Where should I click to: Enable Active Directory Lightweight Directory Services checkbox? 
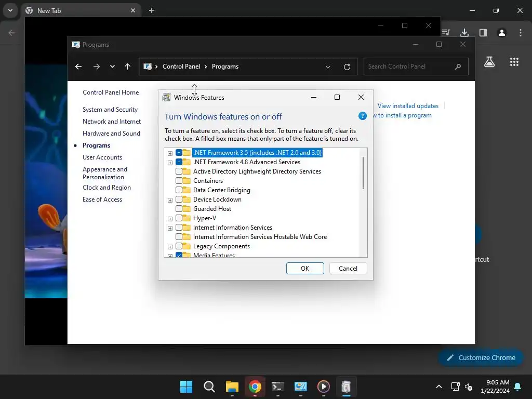click(x=179, y=171)
